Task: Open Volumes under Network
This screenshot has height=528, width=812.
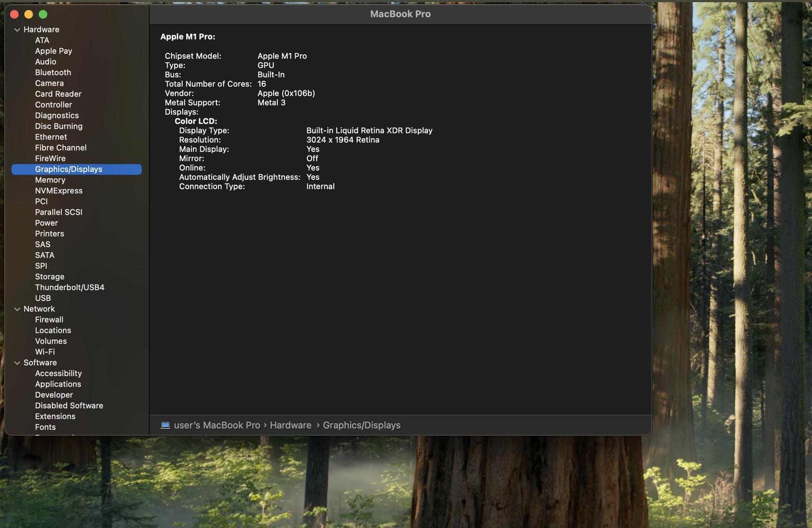Action: click(51, 341)
